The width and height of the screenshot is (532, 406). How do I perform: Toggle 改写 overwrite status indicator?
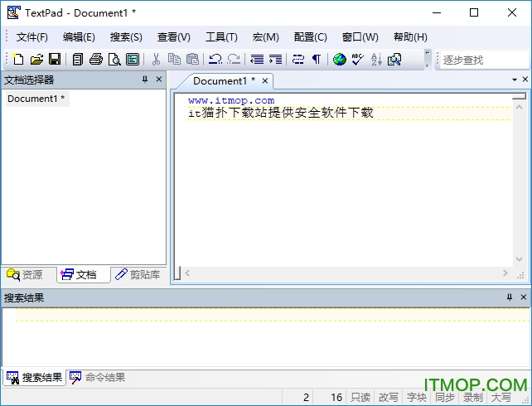click(389, 397)
